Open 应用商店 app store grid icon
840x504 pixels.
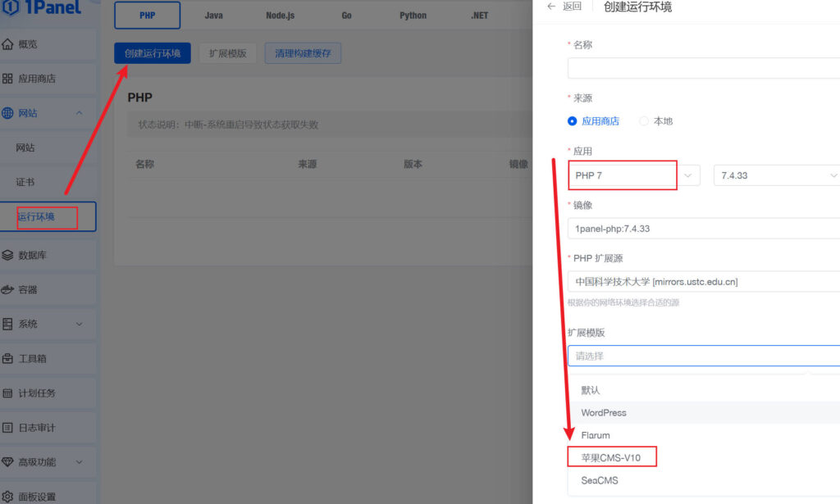(7, 79)
